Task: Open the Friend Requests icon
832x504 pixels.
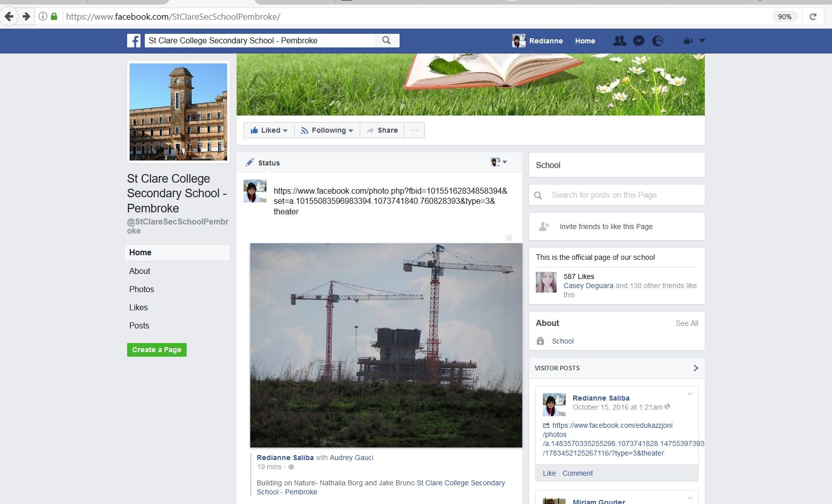Action: 620,41
